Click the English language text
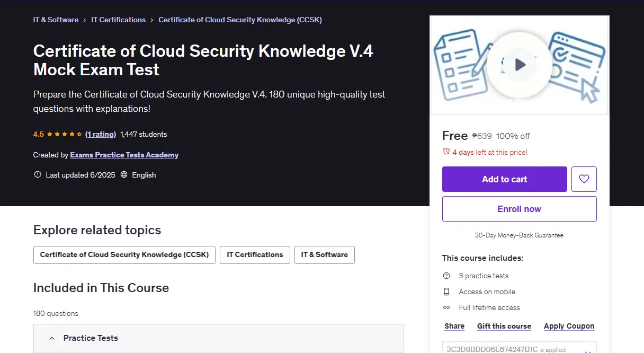Screen dimensions: 644x353 click(144, 175)
